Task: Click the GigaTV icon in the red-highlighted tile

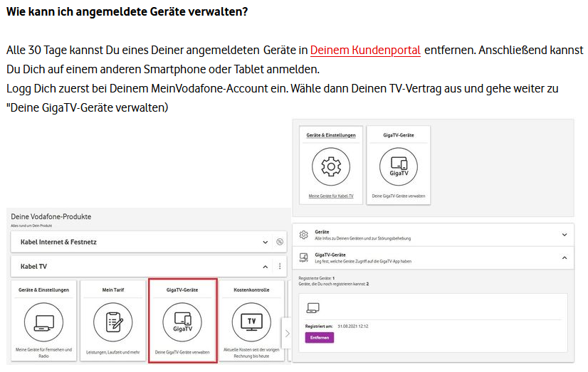Action: tap(182, 322)
